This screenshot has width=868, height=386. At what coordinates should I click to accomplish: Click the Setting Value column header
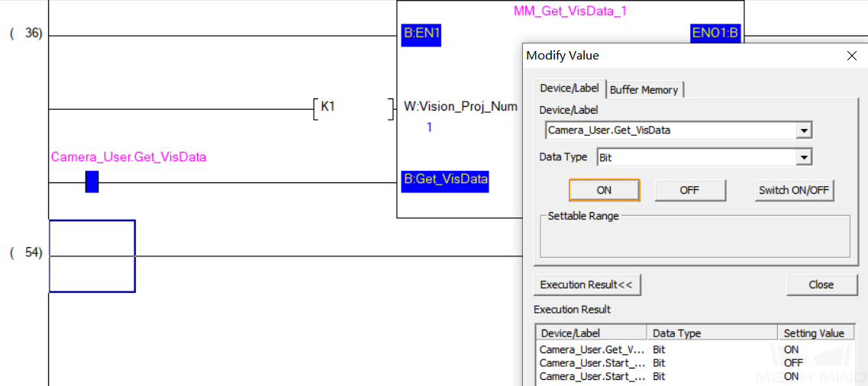[814, 333]
